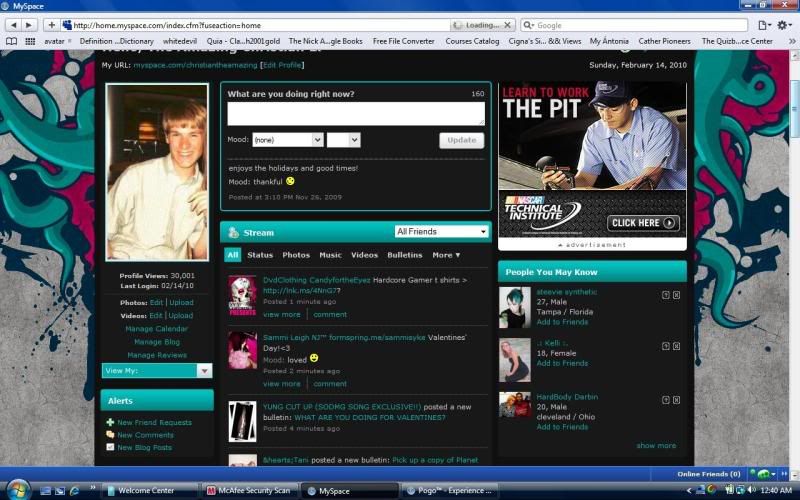Image resolution: width=800 pixels, height=500 pixels.
Task: Show more bookmarks with double chevron
Action: pos(791,41)
